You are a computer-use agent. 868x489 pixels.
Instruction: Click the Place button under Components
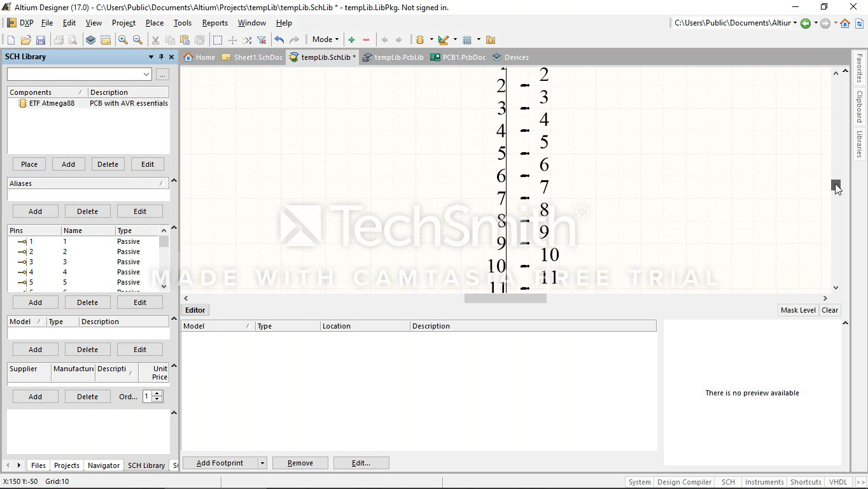pos(29,164)
